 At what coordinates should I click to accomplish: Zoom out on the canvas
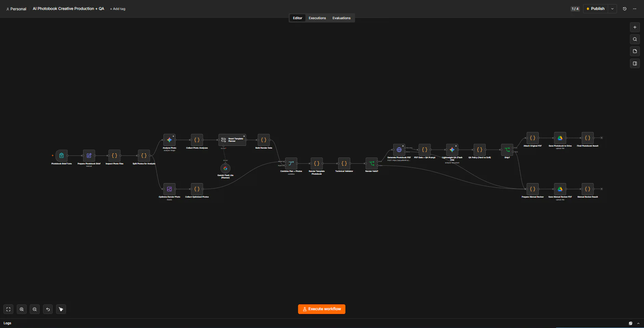click(x=35, y=309)
